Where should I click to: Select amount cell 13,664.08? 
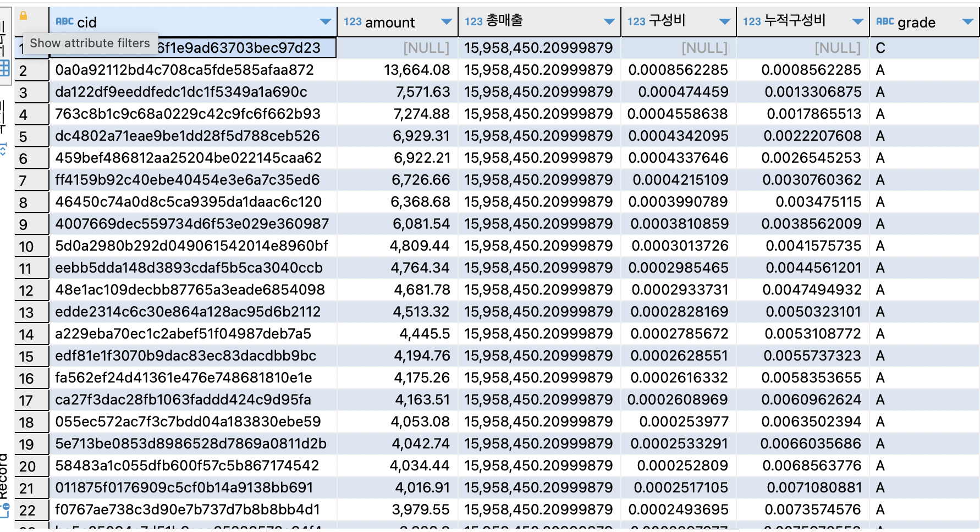(397, 70)
